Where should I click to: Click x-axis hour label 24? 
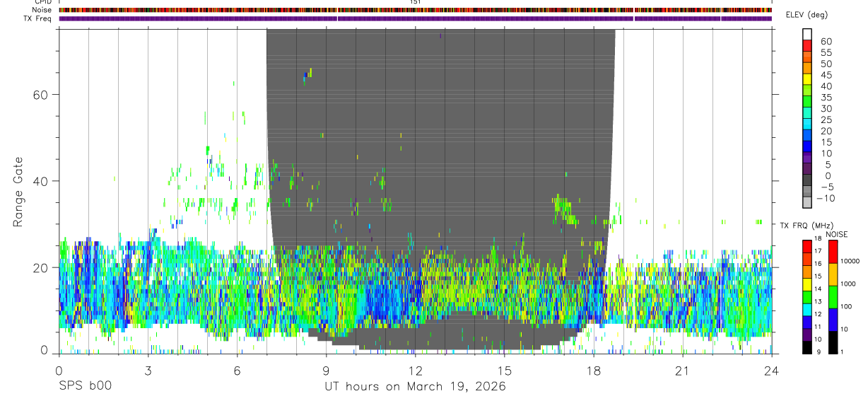click(771, 371)
